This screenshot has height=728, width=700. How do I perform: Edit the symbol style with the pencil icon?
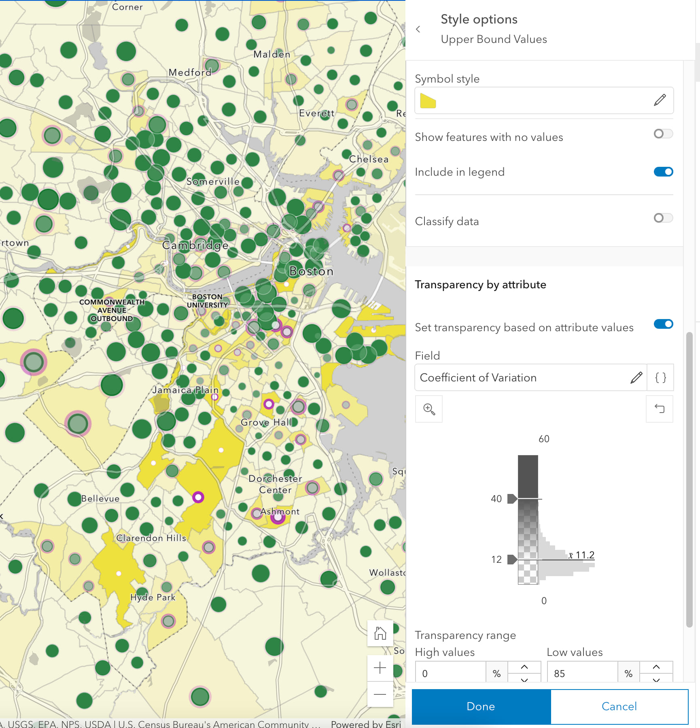[660, 100]
